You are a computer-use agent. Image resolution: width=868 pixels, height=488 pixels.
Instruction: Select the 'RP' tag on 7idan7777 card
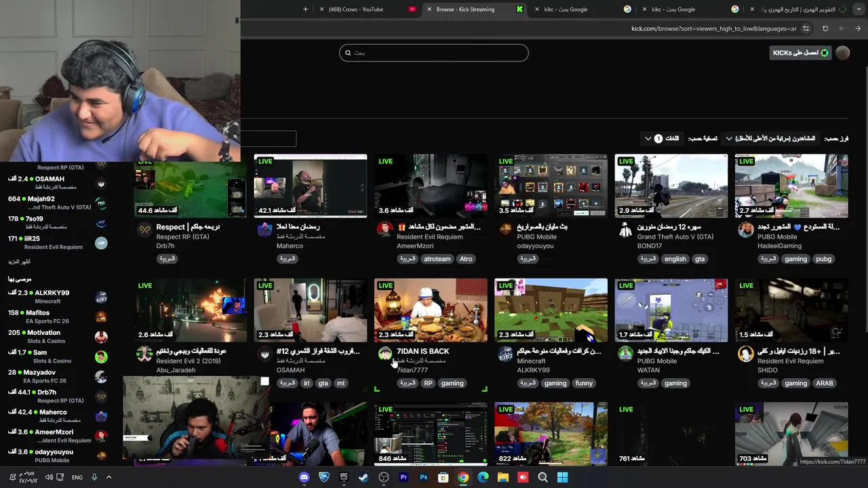[x=428, y=383]
